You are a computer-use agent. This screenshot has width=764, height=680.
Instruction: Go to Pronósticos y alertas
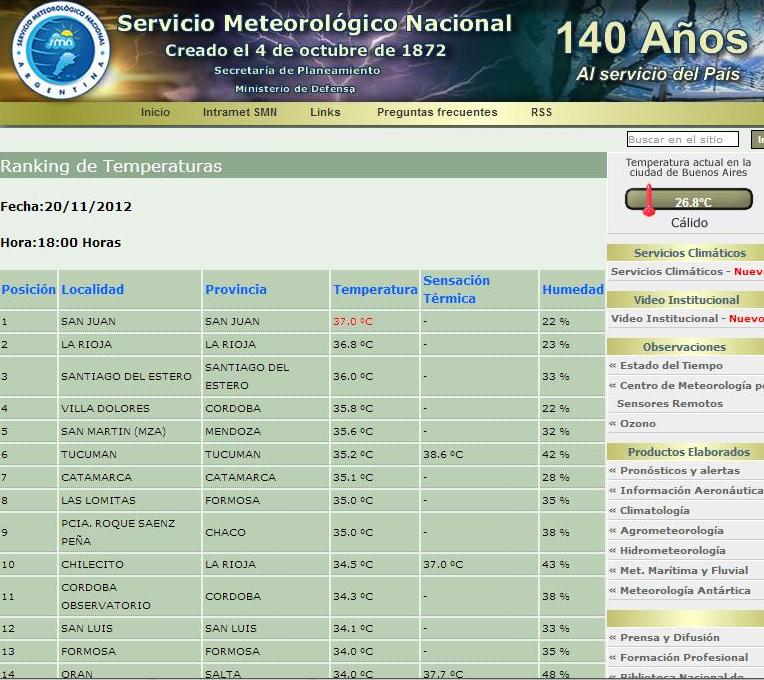(680, 471)
